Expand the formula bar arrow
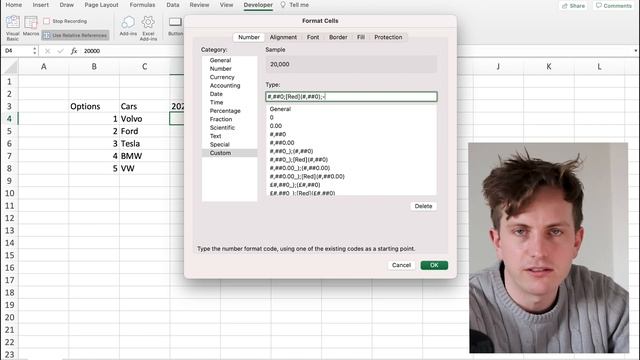 [636, 51]
